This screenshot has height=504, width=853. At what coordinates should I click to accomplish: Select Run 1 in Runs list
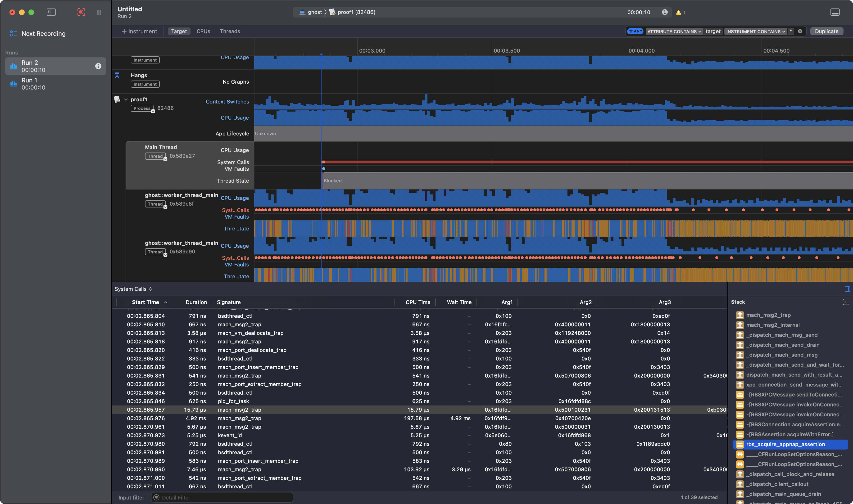tap(55, 84)
